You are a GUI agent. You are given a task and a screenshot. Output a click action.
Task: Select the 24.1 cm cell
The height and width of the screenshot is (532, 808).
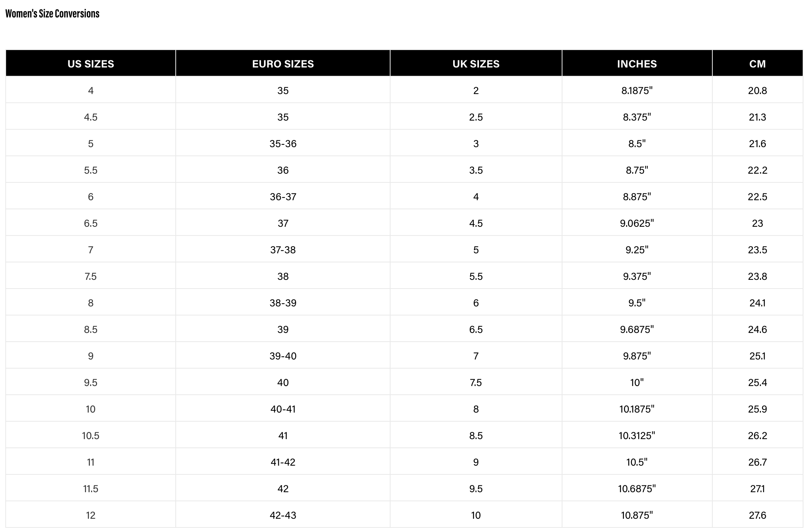coord(757,303)
